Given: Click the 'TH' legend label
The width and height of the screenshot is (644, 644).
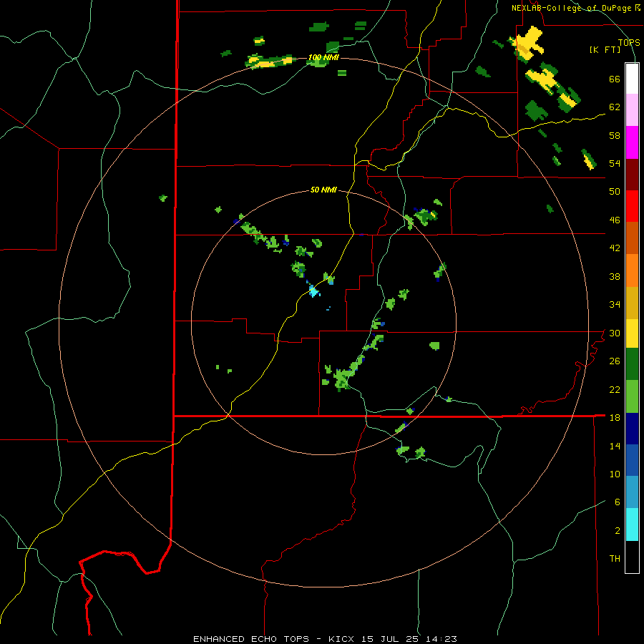Looking at the screenshot, I should [x=615, y=559].
